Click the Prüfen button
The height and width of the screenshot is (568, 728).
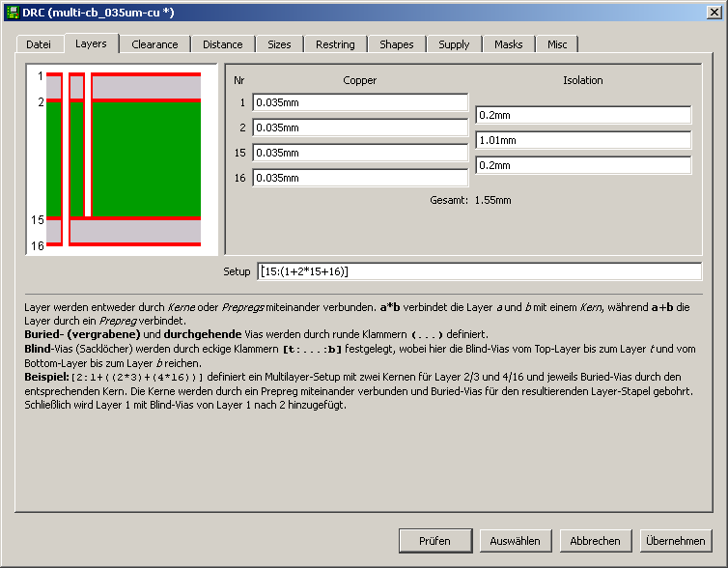point(435,541)
